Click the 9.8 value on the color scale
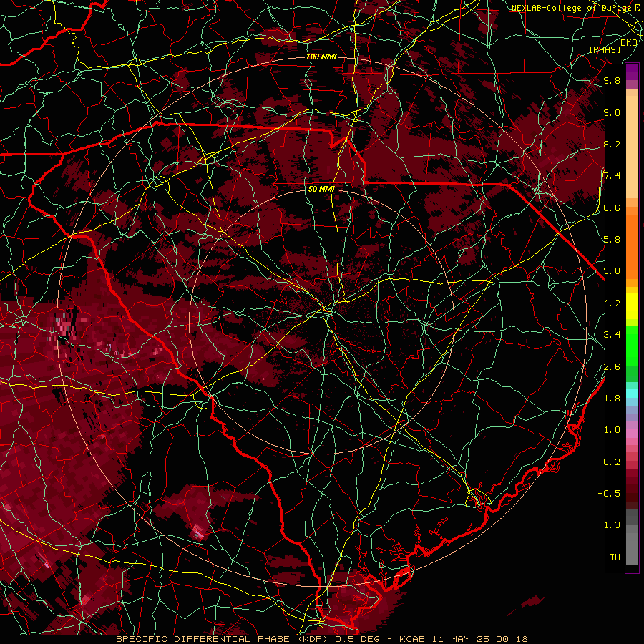This screenshot has height=644, width=644. [612, 80]
